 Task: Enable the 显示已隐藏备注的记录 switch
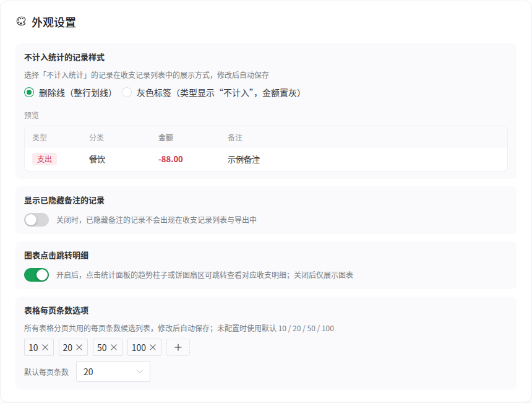[x=36, y=220]
